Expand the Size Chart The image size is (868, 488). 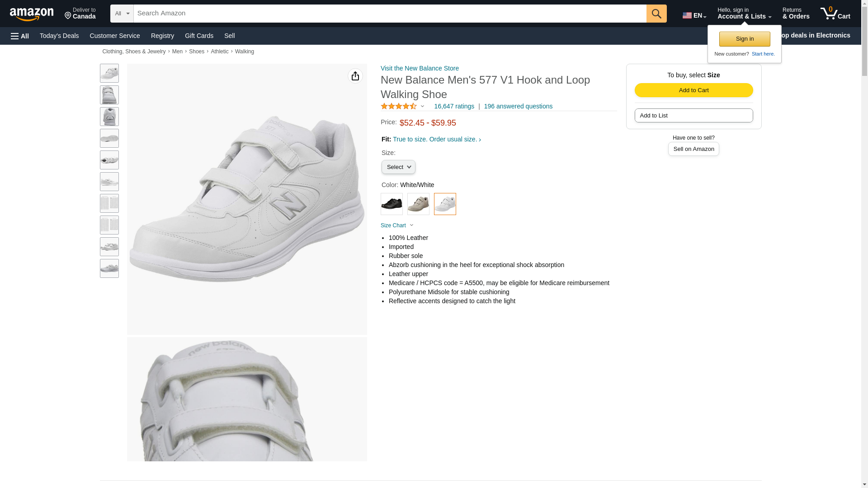396,225
